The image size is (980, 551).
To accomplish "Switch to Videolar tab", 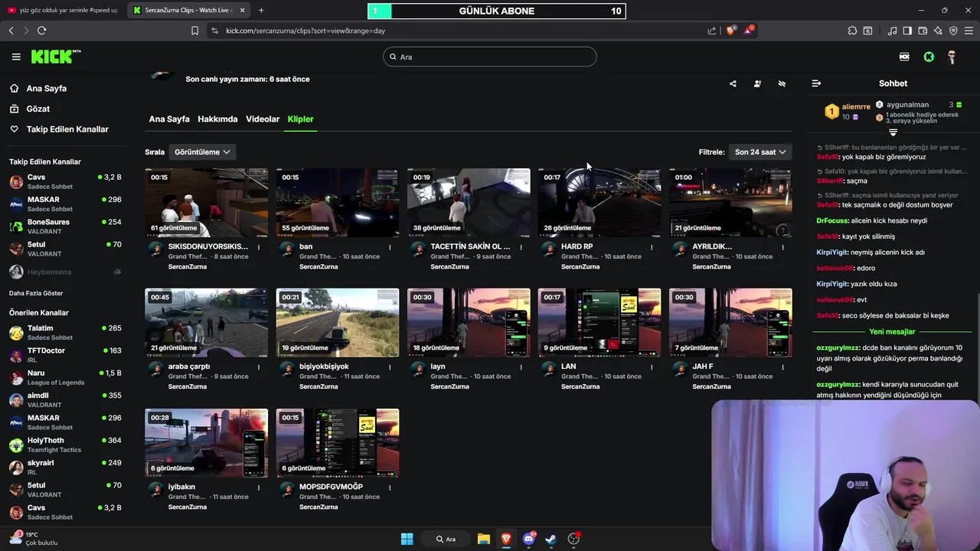I will (263, 119).
